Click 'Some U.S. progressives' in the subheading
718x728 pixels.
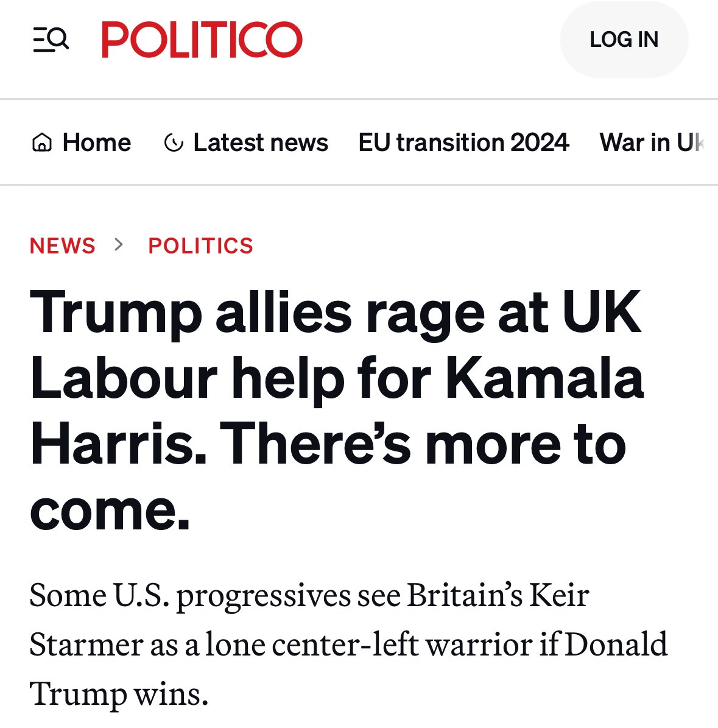pos(190,595)
